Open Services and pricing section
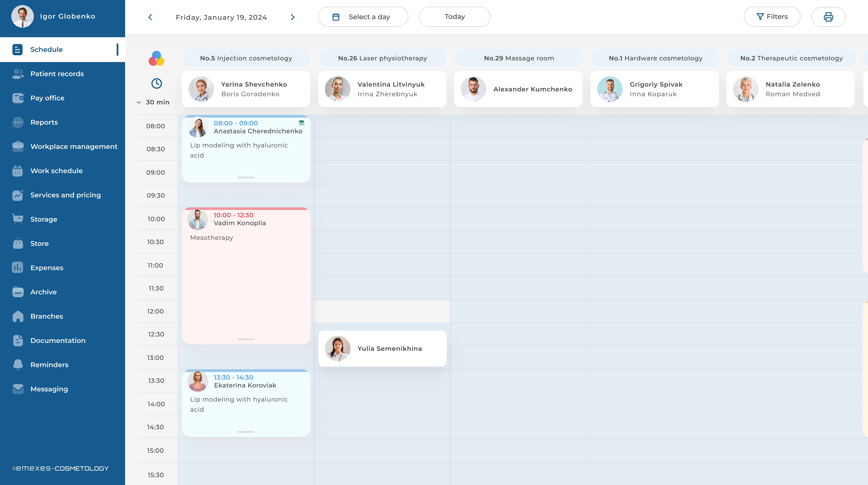Image resolution: width=868 pixels, height=485 pixels. [x=65, y=195]
